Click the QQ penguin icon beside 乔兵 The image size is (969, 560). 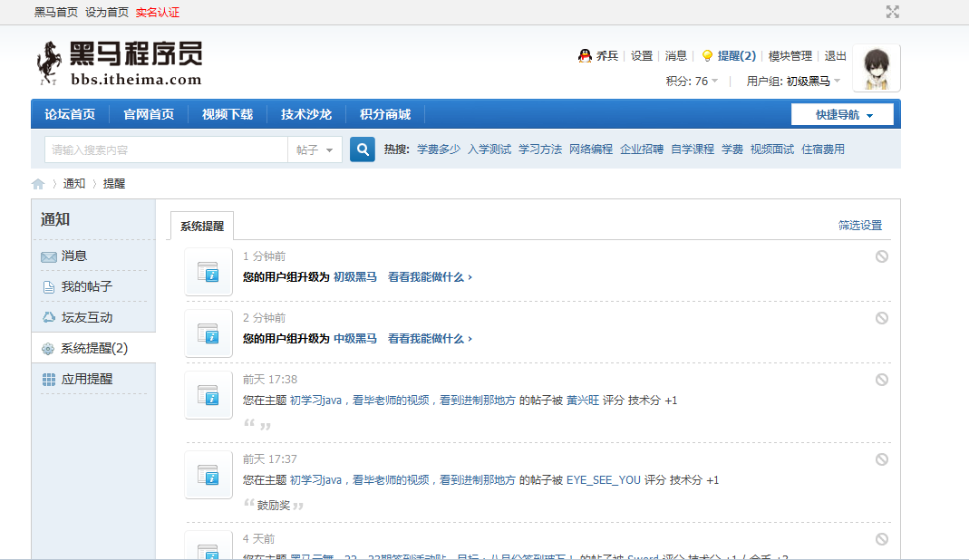coord(585,56)
